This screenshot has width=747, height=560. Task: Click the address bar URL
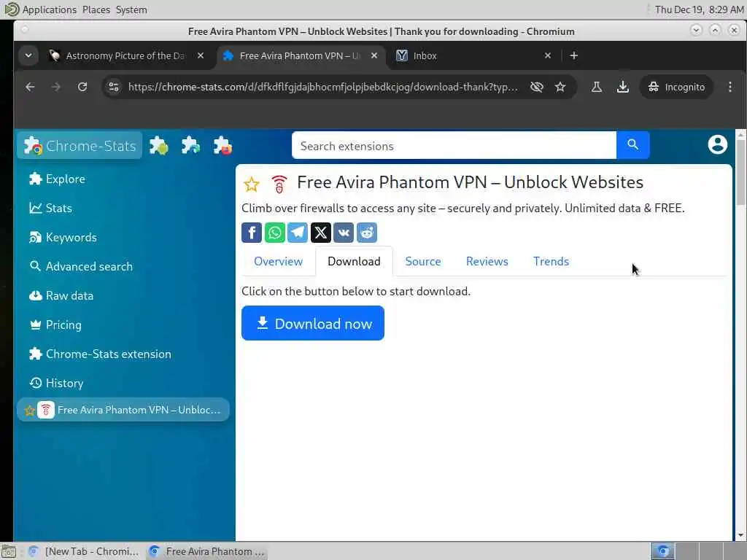point(322,87)
